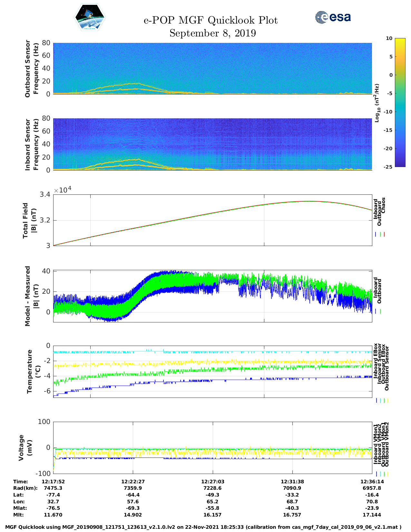Click the Inboard Sensor spectrogram panel
Screen dimensions: 411x532
212,144
